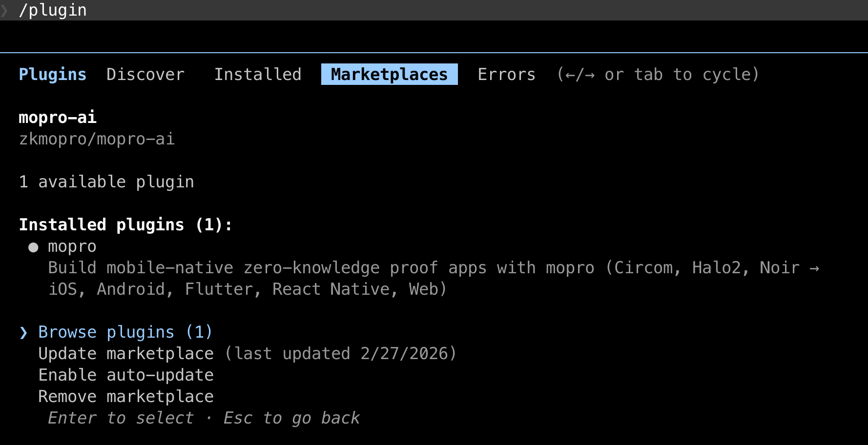Select Browse plugins option
The height and width of the screenshot is (445, 868).
point(125,332)
